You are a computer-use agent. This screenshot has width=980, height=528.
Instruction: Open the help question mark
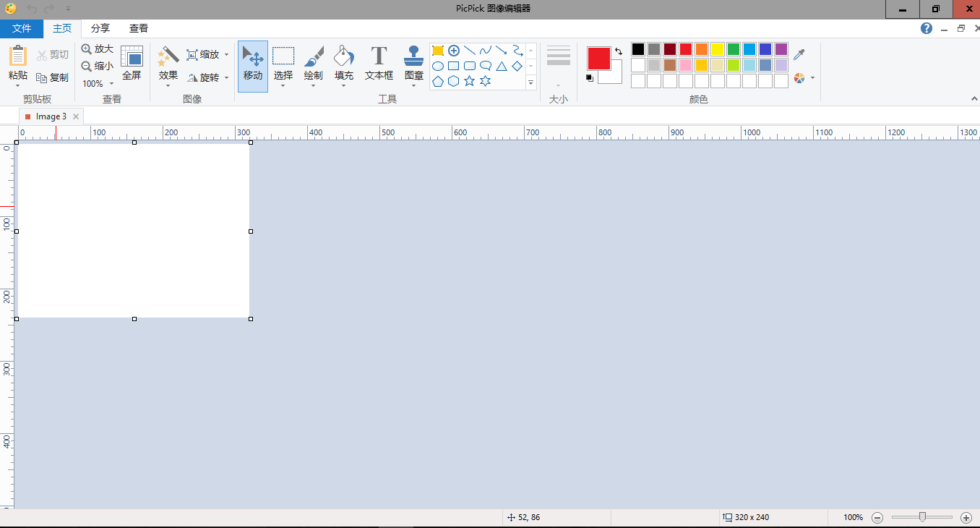coord(927,28)
